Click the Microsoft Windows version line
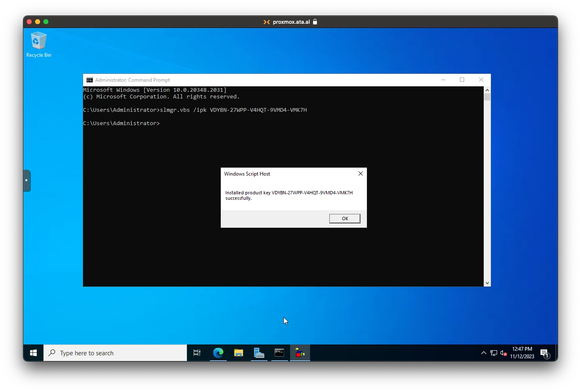The height and width of the screenshot is (392, 581). click(x=155, y=90)
